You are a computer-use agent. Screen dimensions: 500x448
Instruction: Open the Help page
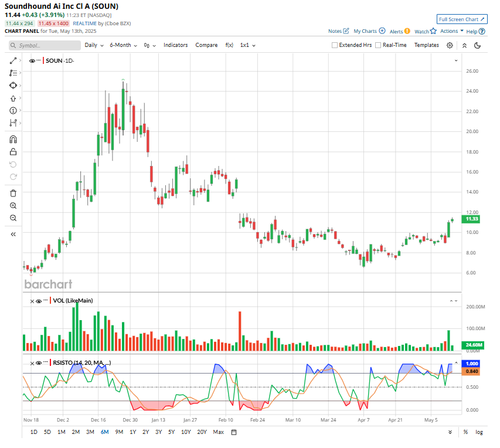(475, 31)
